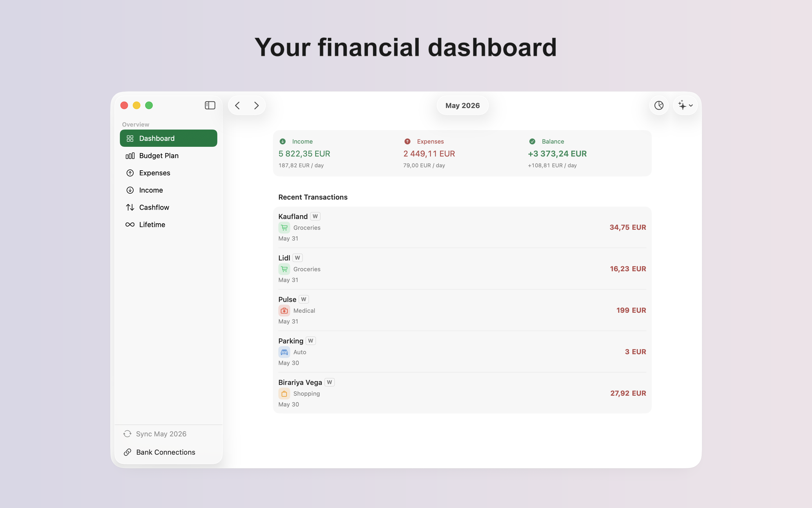Screen dimensions: 812x508
Task: Click the Recent Transactions heading
Action: click(313, 197)
